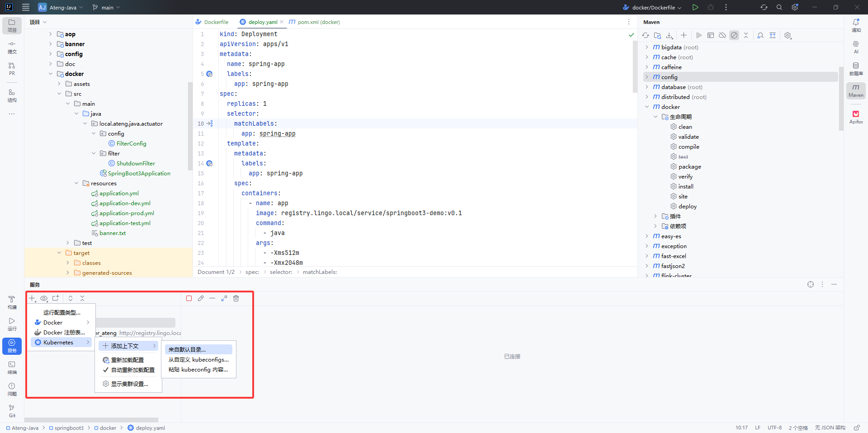This screenshot has height=433, width=868.
Task: Toggle the eye view options in Services
Action: (44, 298)
